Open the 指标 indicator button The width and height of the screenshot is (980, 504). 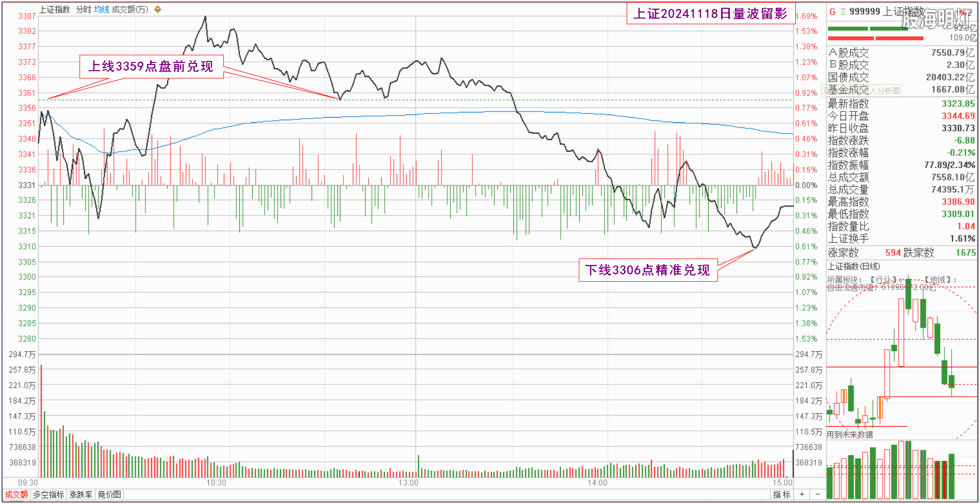[781, 494]
